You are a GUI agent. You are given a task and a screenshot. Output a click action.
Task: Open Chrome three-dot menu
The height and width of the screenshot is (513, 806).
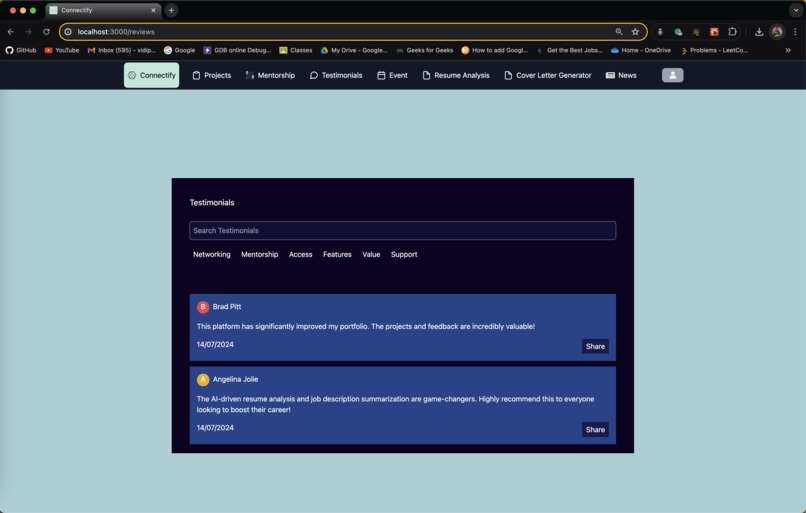[x=795, y=32]
